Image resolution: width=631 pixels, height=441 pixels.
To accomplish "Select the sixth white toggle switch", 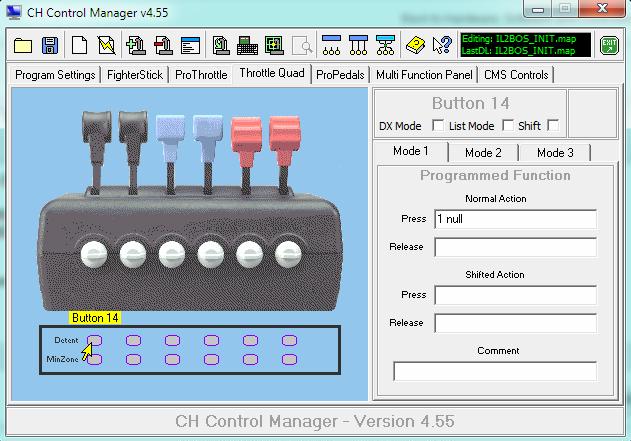I will pos(288,255).
